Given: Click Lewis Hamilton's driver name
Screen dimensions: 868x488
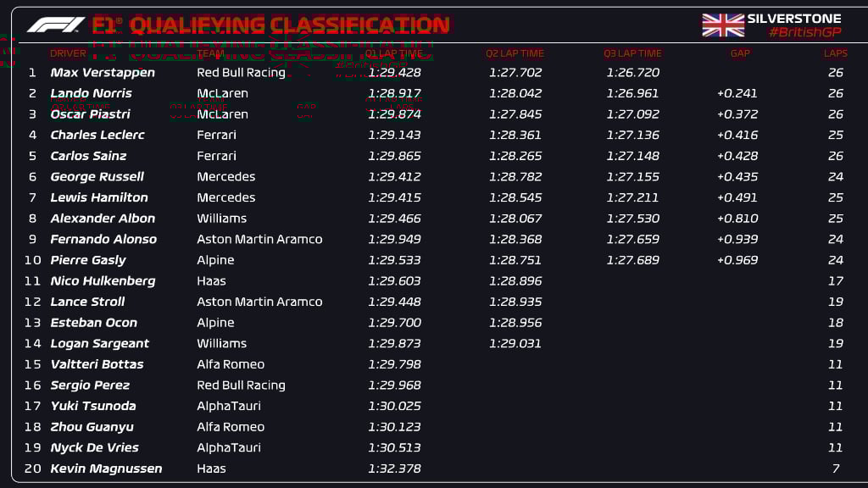Looking at the screenshot, I should [99, 197].
